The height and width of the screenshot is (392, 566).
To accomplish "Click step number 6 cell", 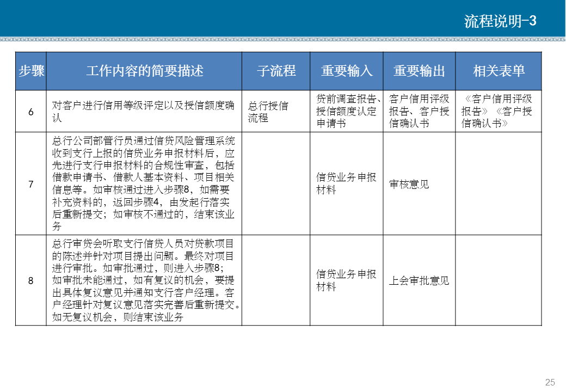I will click(x=31, y=111).
